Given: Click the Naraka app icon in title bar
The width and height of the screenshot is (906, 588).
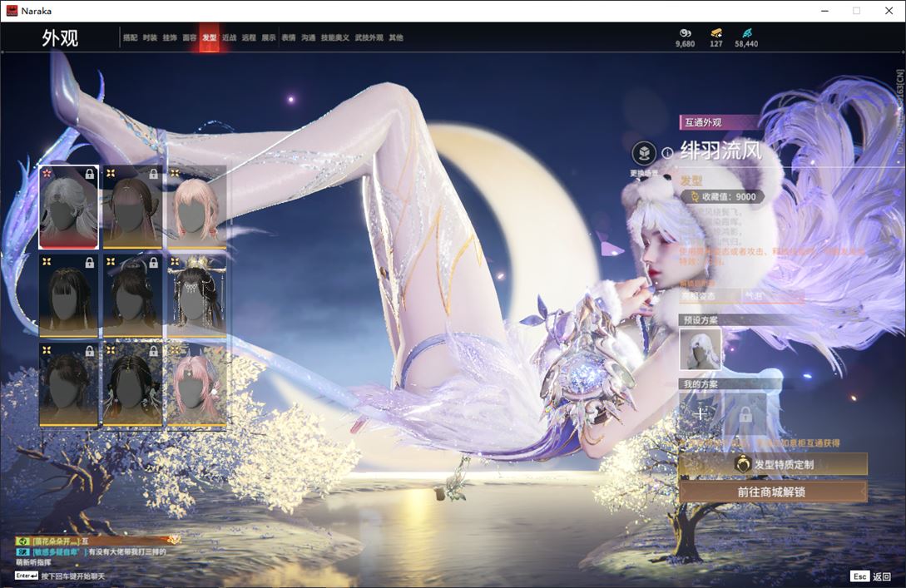Looking at the screenshot, I should coord(12,11).
